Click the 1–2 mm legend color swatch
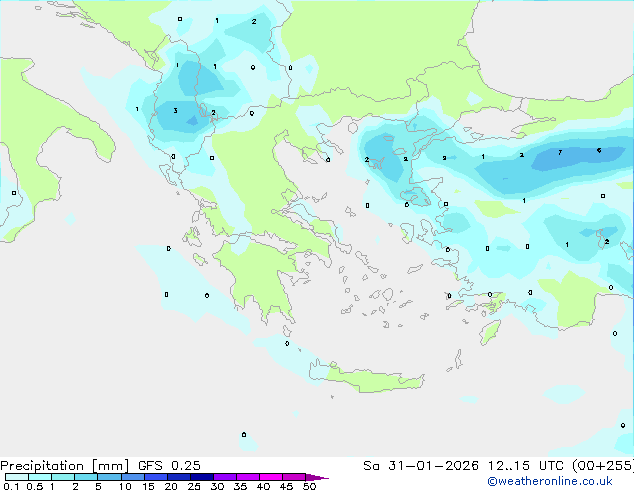 click(63, 477)
